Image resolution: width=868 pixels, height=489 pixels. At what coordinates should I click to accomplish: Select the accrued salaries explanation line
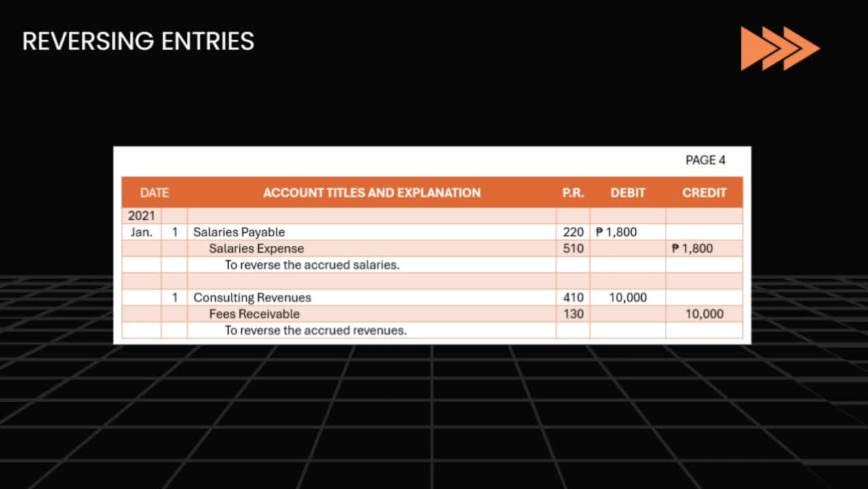(x=312, y=265)
